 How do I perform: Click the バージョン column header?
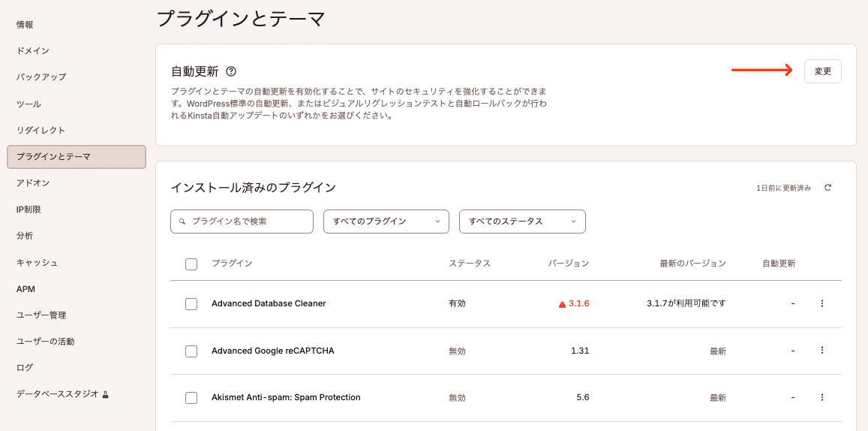click(569, 263)
